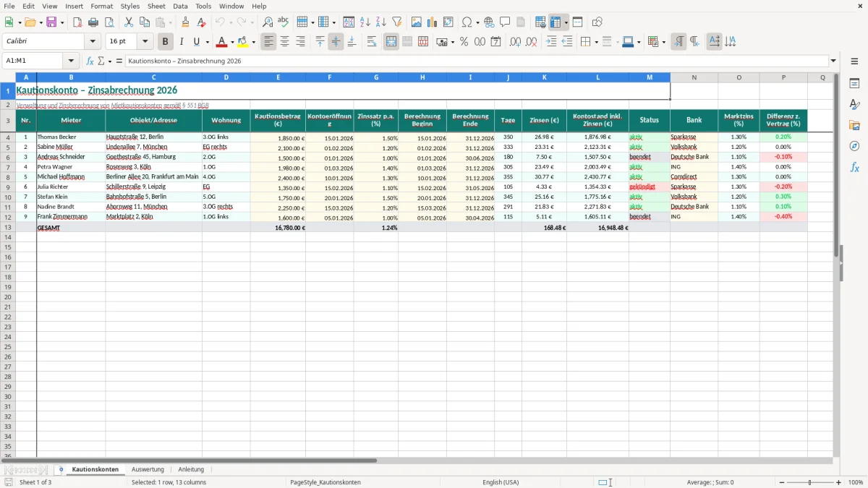This screenshot has width=868, height=488.
Task: Click Add Decimal Place icon
Action: [x=516, y=42]
